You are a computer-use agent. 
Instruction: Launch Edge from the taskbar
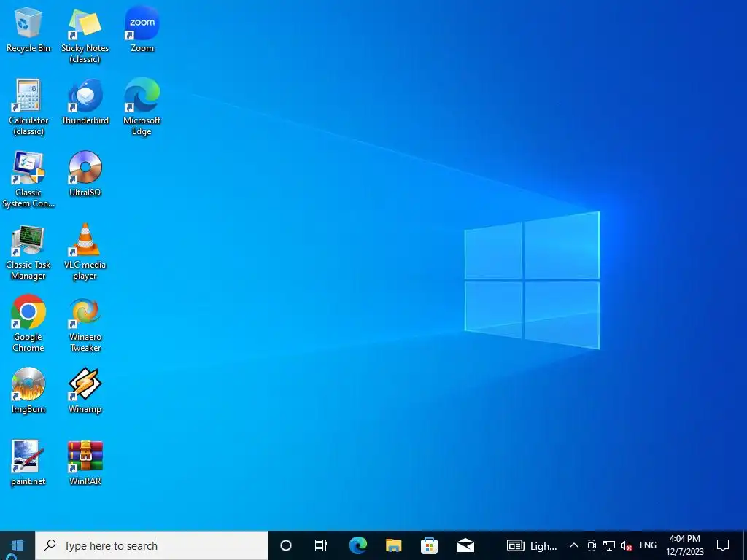tap(357, 545)
